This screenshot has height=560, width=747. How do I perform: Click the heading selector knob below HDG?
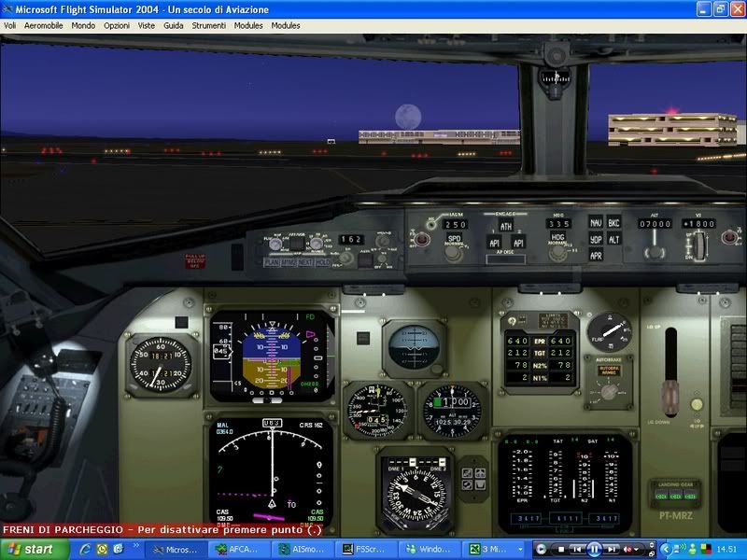pos(557,254)
